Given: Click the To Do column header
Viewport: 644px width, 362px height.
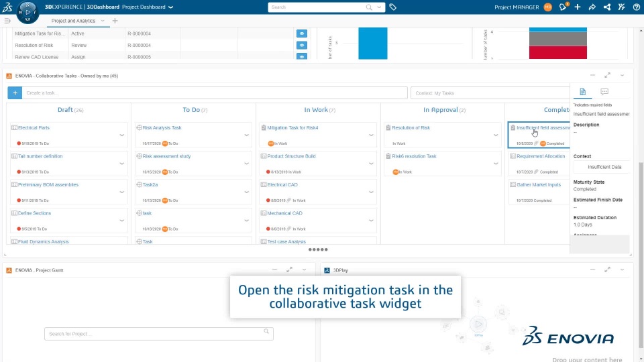Looking at the screenshot, I should click(x=195, y=109).
